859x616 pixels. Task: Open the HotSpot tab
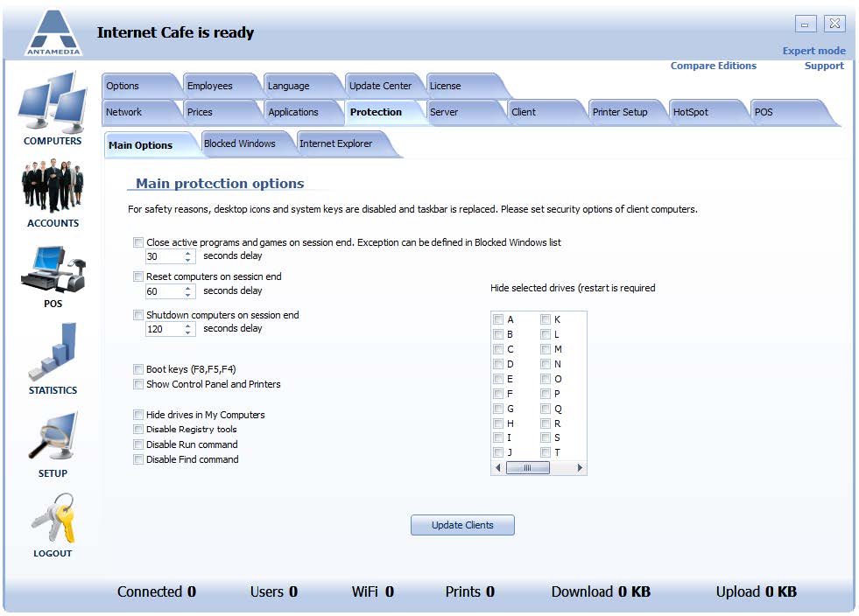(708, 112)
